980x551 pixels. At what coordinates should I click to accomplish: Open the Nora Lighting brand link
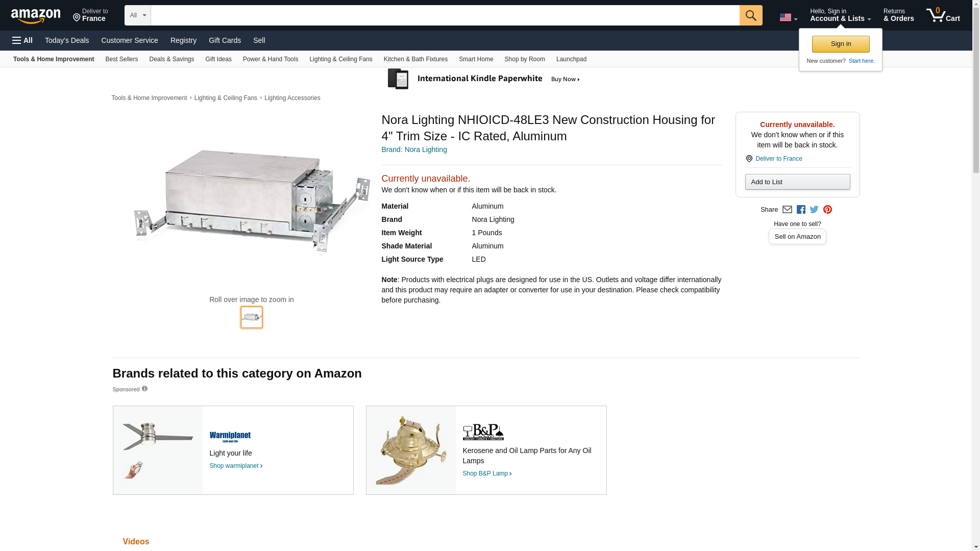(x=414, y=149)
